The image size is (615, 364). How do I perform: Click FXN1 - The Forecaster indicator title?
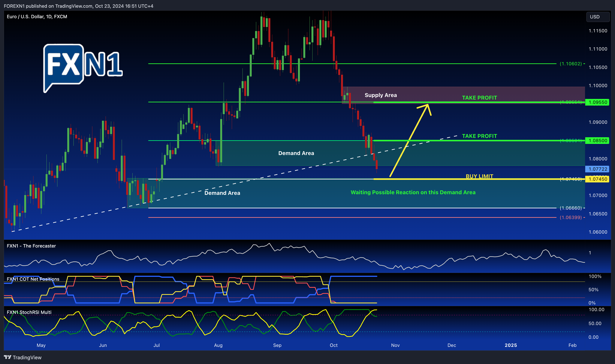[x=31, y=246]
